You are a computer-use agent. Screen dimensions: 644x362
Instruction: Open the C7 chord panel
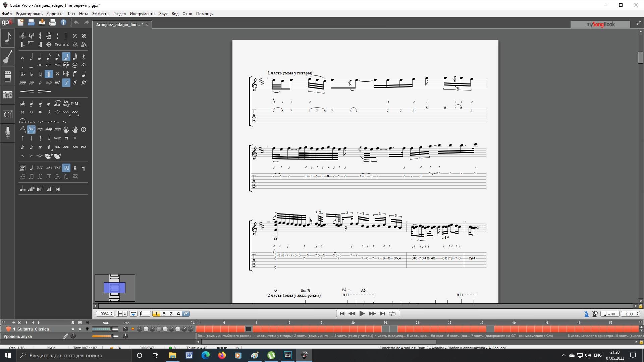click(7, 115)
